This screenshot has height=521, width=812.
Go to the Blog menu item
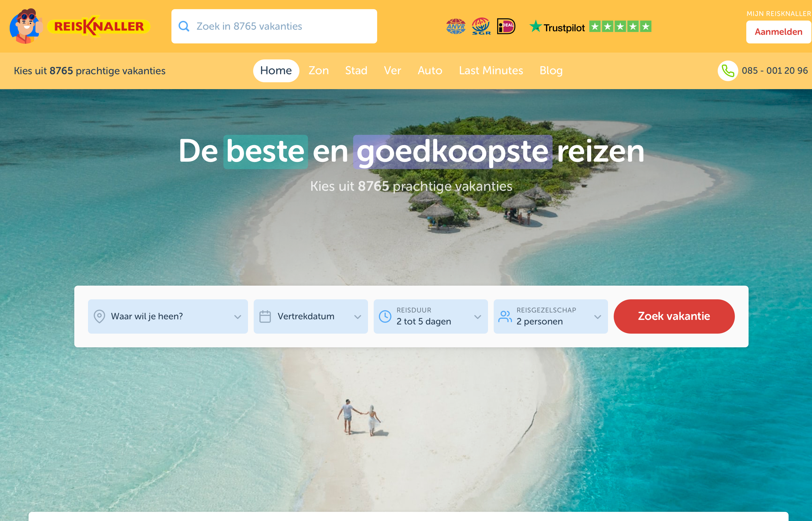pos(551,71)
